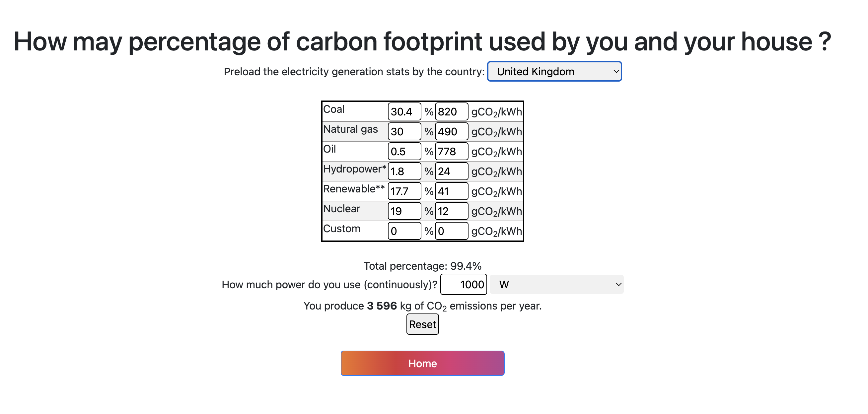Open the power unit W dropdown
This screenshot has height=414, width=868.
pos(556,285)
